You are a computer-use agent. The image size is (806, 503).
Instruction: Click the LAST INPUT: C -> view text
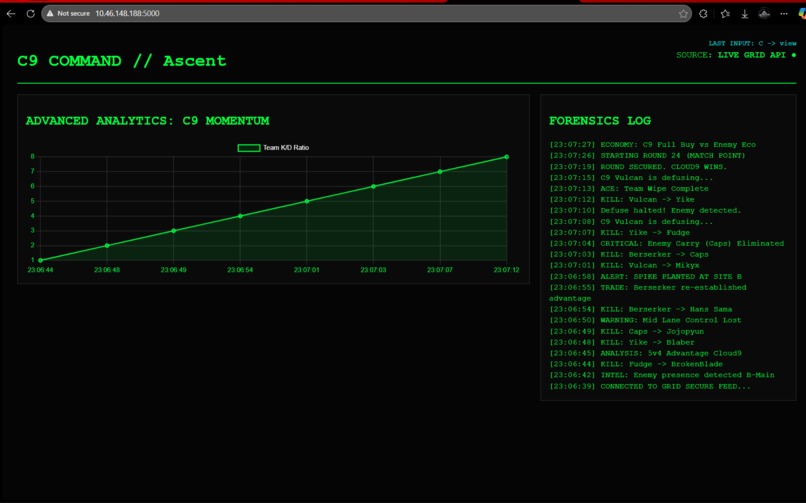click(x=752, y=43)
